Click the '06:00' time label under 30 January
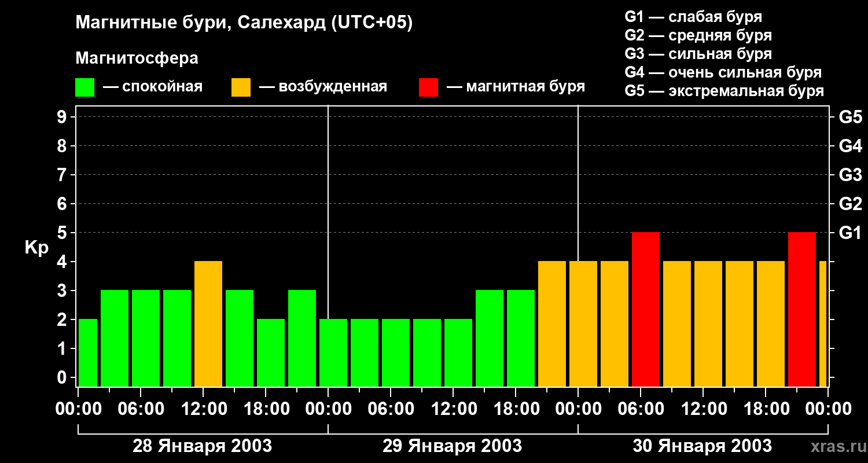Viewport: 868px width, 463px height. (641, 409)
